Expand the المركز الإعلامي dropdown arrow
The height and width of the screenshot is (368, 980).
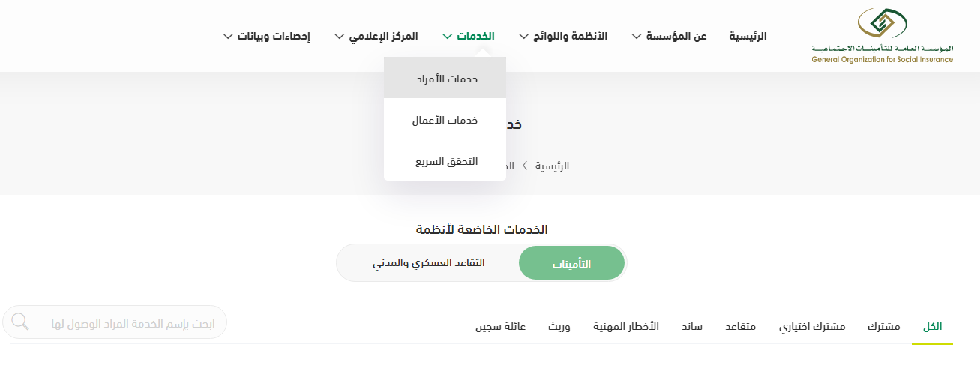click(x=339, y=36)
